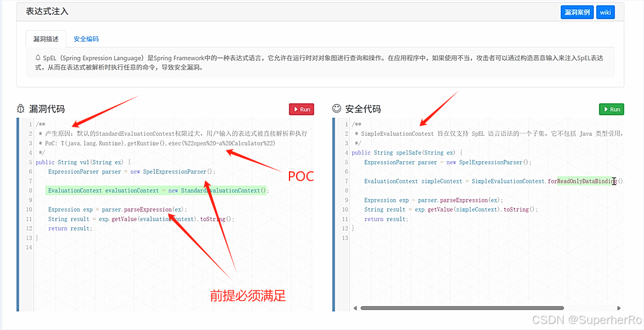The width and height of the screenshot is (644, 330).
Task: Run the safe code with green Run button
Action: pos(611,109)
